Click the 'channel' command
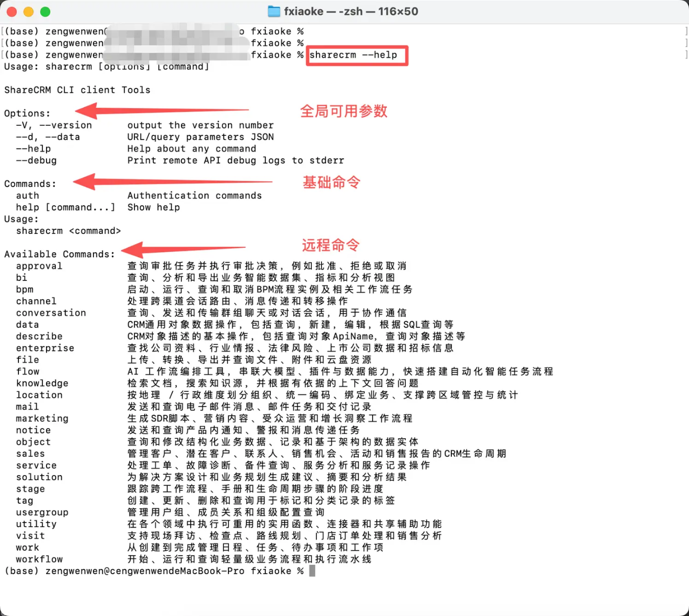Screen dimensions: 689x616 point(36,301)
